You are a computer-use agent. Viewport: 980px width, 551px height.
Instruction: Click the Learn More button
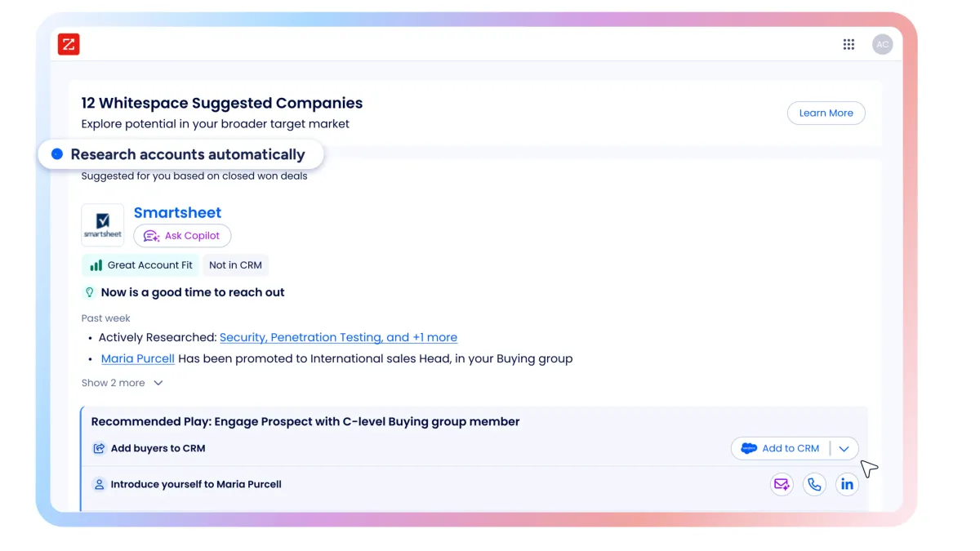point(826,113)
